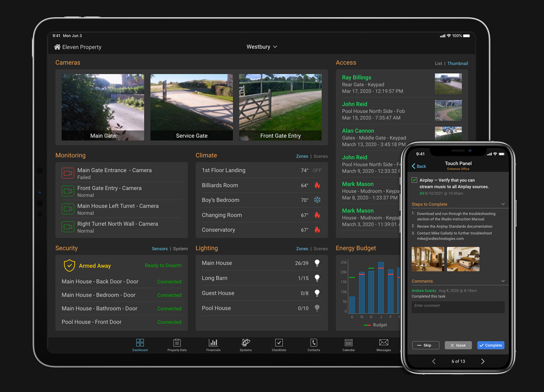Open the Contacts phone icon
Screen dimensions: 544x392
coord(314,343)
